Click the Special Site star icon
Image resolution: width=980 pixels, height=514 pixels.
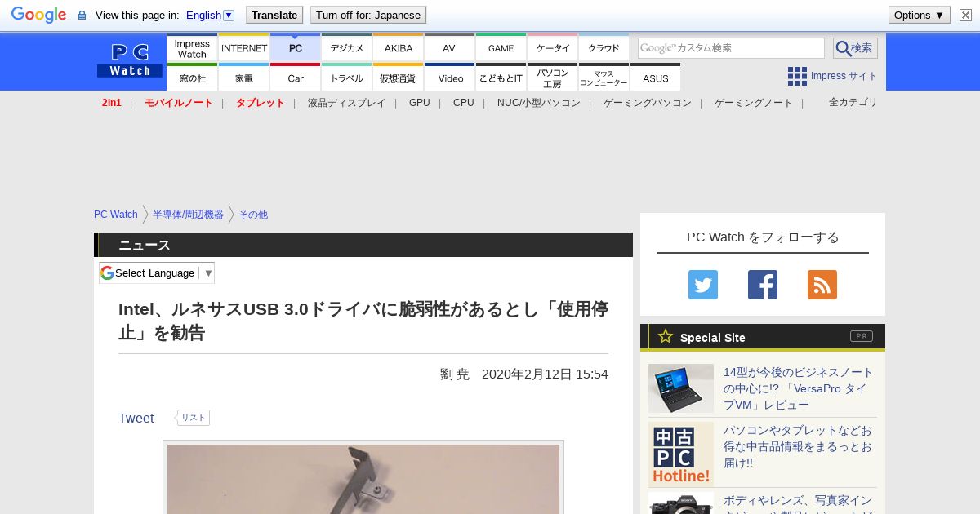click(666, 336)
